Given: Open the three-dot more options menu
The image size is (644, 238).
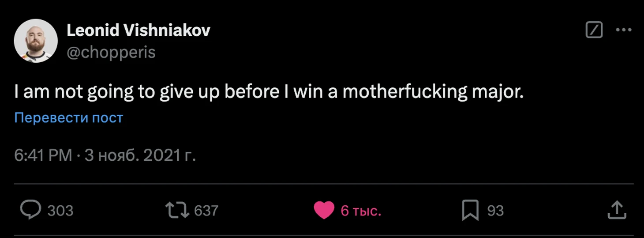Looking at the screenshot, I should coord(624,30).
